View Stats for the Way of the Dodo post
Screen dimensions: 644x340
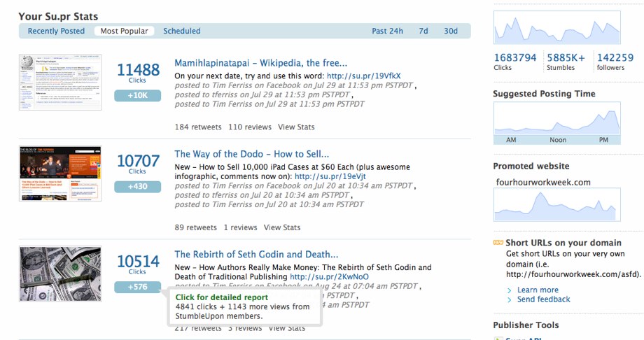(x=282, y=227)
